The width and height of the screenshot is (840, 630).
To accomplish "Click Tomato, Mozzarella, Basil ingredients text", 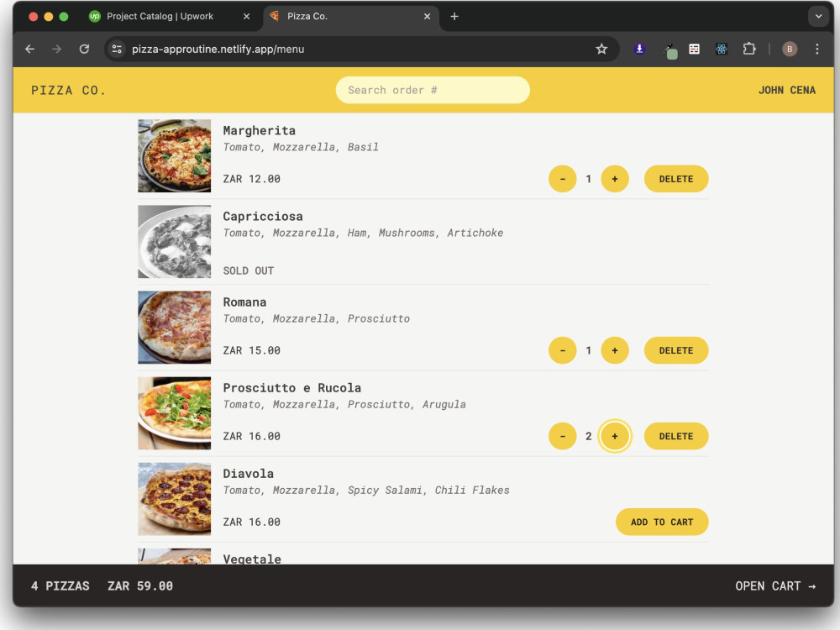I will (x=301, y=147).
